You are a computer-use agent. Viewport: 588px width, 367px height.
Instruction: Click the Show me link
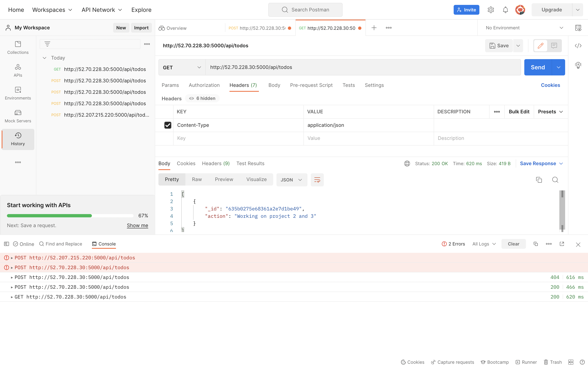137,225
